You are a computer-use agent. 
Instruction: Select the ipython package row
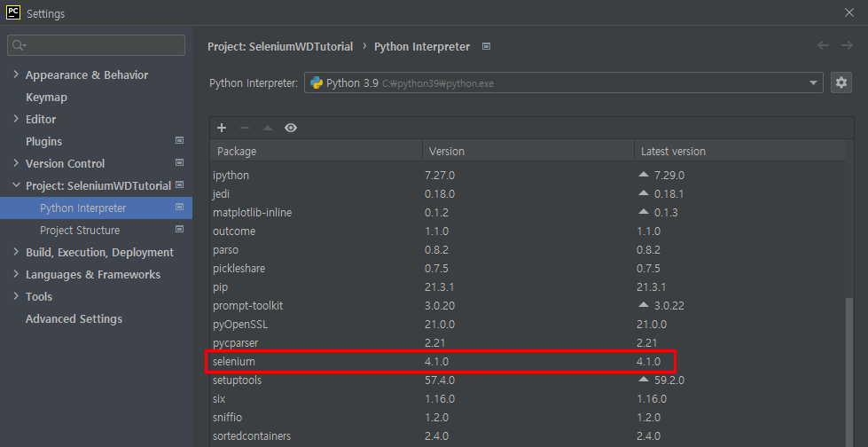528,175
